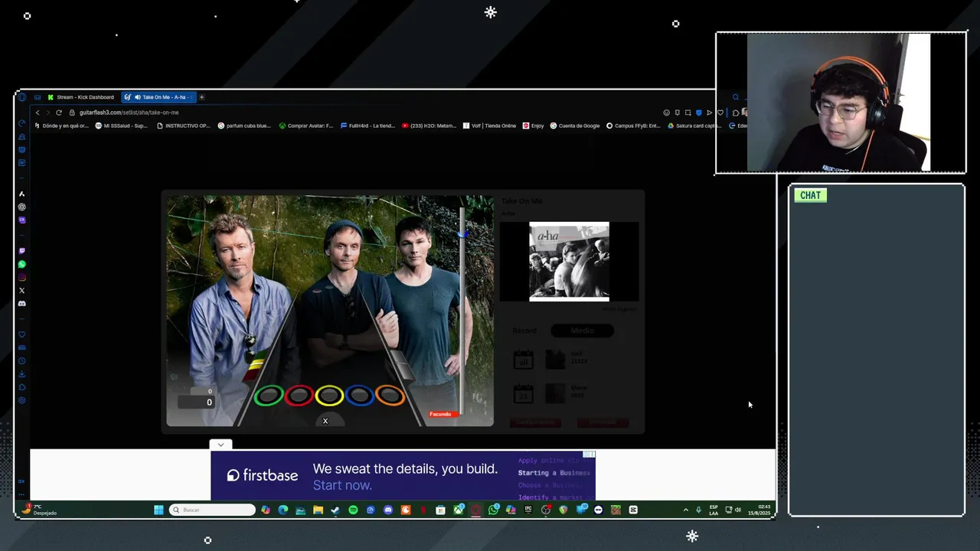Click Start now link in firstbase ad
This screenshot has width=980, height=551.
342,485
